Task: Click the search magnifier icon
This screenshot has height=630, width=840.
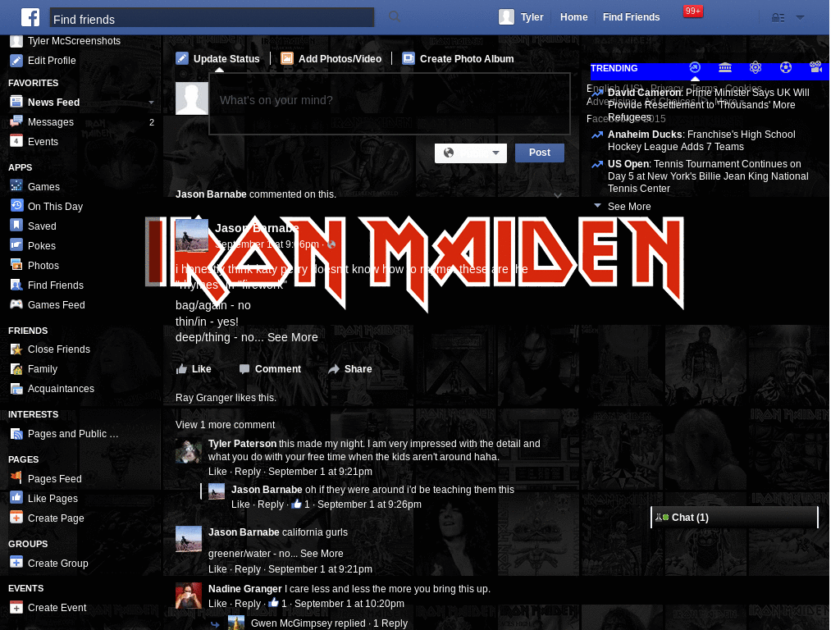Action: pos(395,16)
